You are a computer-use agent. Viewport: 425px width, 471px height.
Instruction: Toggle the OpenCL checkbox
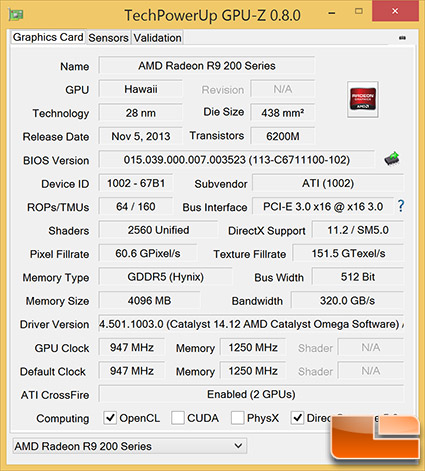point(110,418)
